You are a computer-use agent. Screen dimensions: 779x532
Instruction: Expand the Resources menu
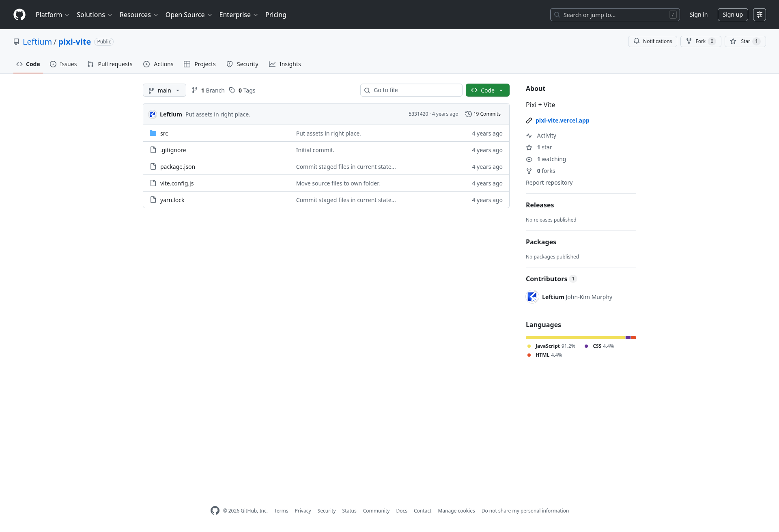[139, 15]
